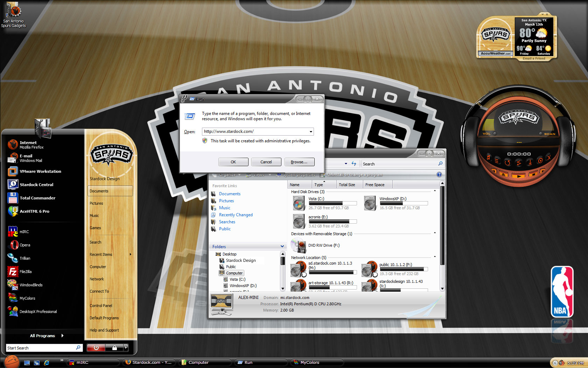Viewport: 588px width, 368px height.
Task: Click the Switch between windows quick launch icon
Action: click(x=37, y=363)
